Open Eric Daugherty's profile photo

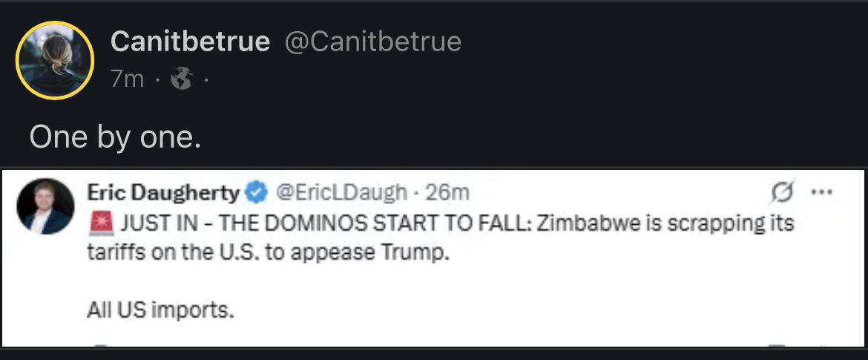45,206
